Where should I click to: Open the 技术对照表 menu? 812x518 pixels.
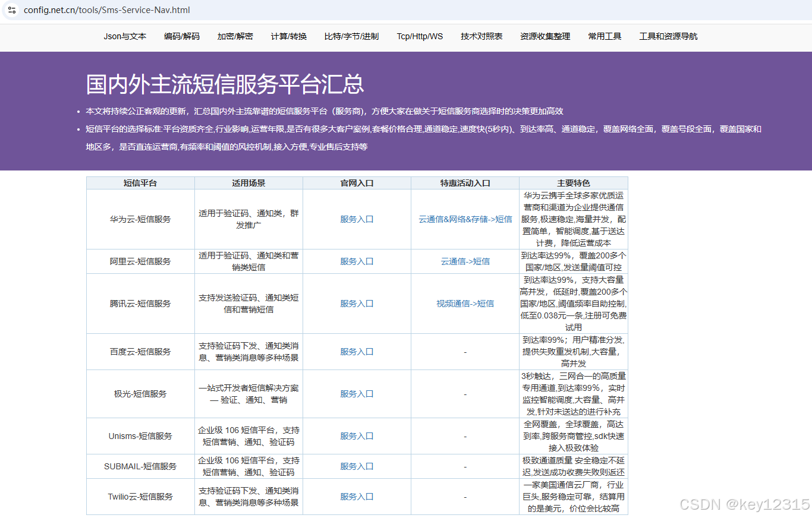(x=481, y=36)
